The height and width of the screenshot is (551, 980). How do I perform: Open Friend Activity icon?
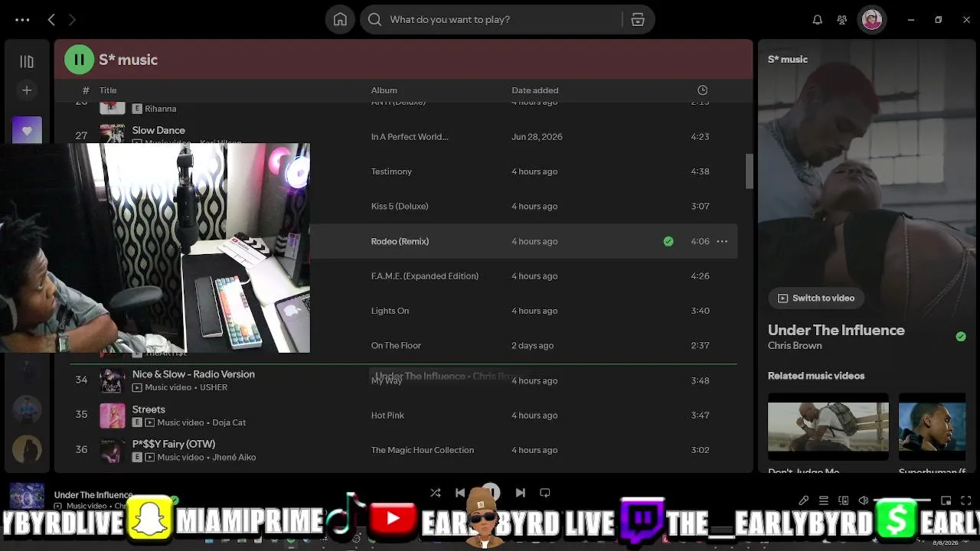click(842, 20)
